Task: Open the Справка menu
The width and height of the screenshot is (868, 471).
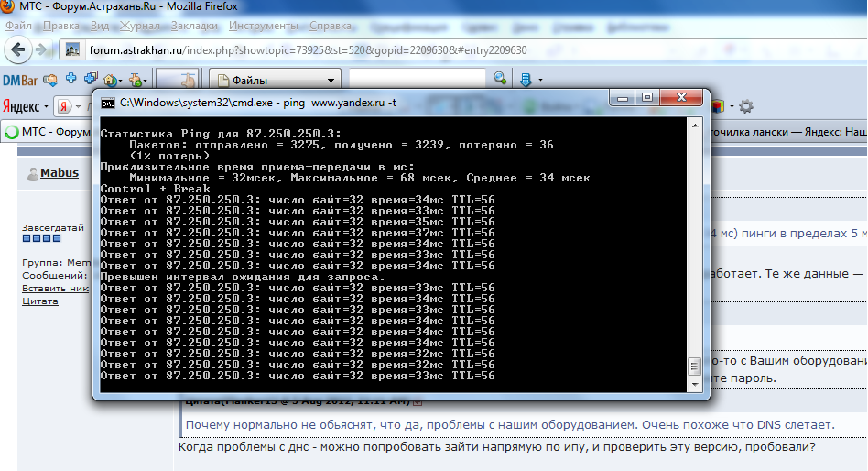Action: pos(330,26)
